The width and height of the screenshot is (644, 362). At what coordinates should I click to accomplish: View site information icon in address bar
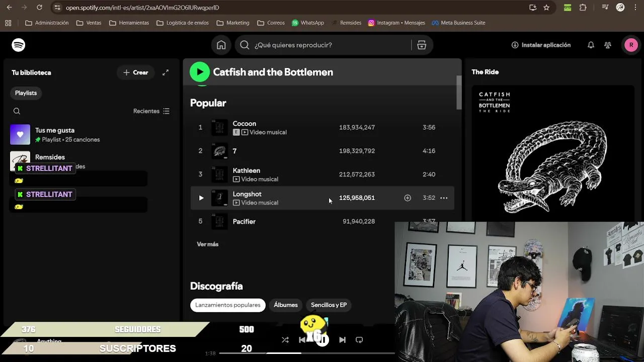point(57,8)
